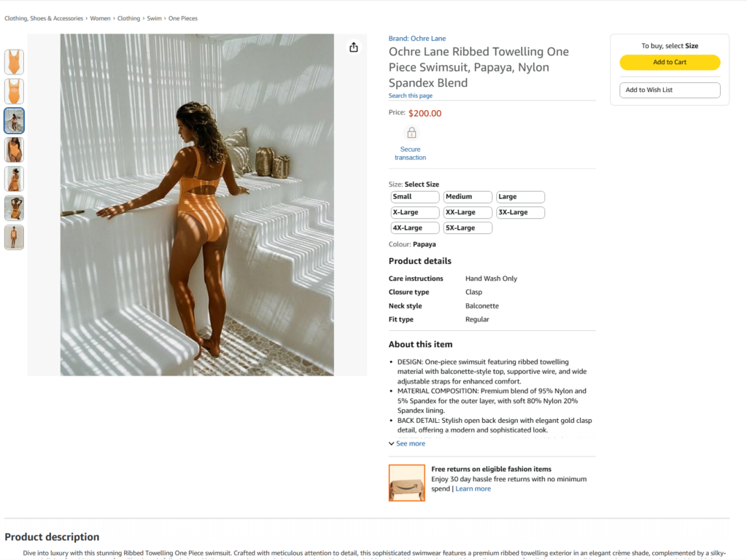Click Add to Wish List button
This screenshot has height=560, width=747.
[670, 90]
